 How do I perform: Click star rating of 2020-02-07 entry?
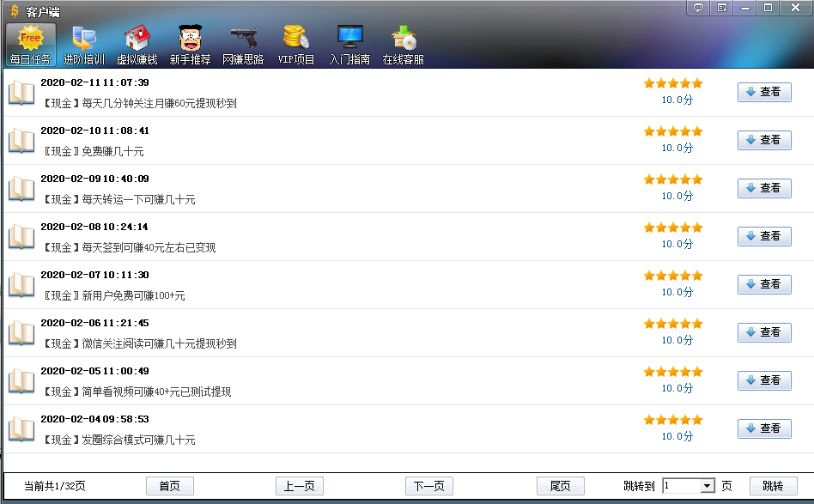coord(673,276)
